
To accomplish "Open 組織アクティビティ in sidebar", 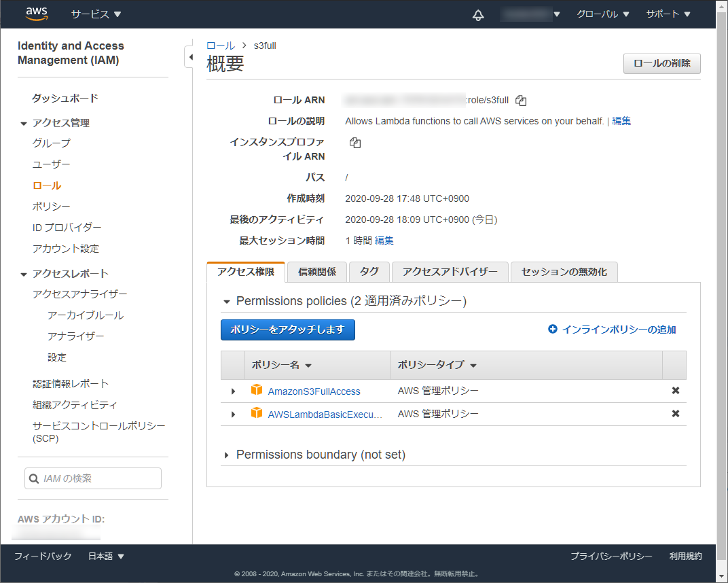I will point(75,405).
